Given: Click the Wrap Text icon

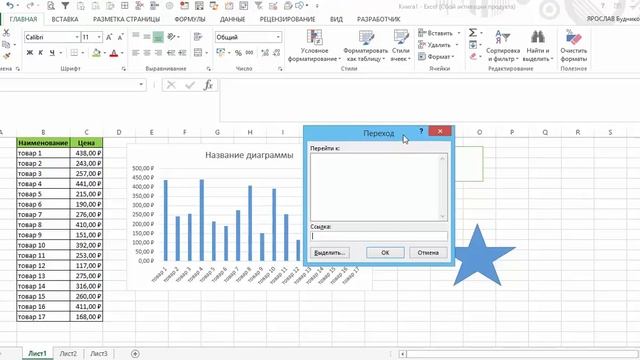Looking at the screenshot, I should point(198,37).
